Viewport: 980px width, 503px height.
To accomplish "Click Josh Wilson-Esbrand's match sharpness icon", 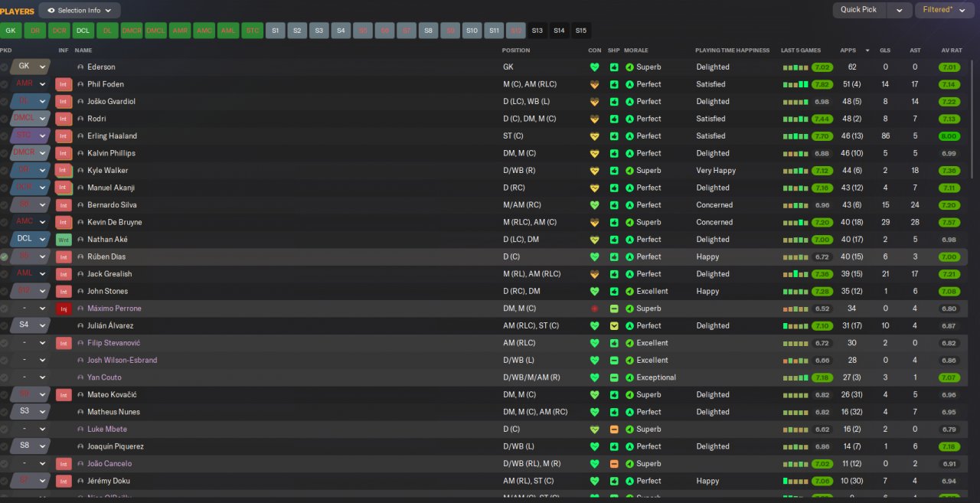I will pos(614,360).
